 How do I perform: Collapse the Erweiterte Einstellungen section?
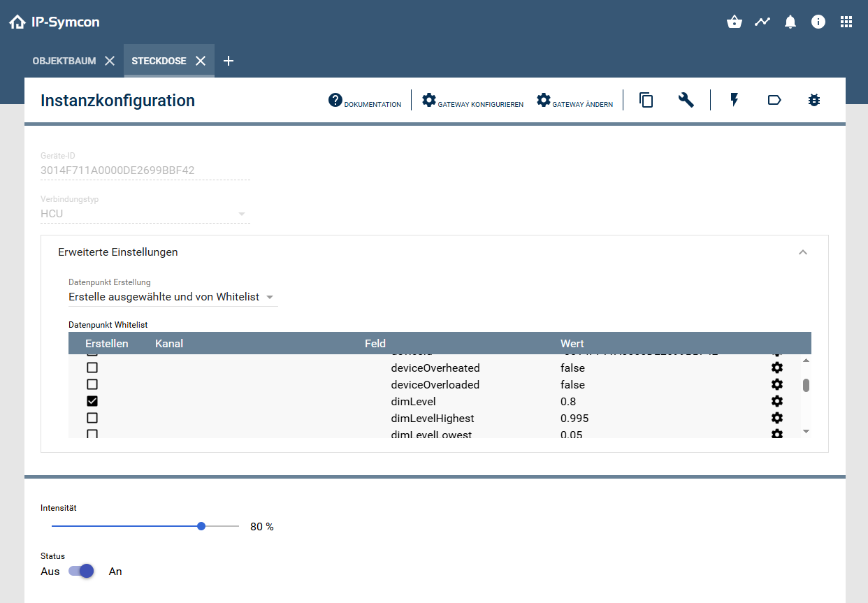803,252
